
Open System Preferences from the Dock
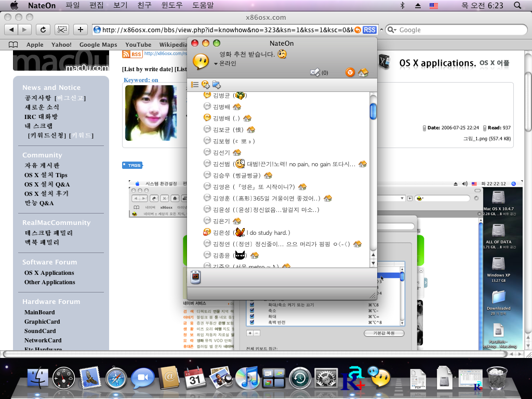click(x=326, y=378)
